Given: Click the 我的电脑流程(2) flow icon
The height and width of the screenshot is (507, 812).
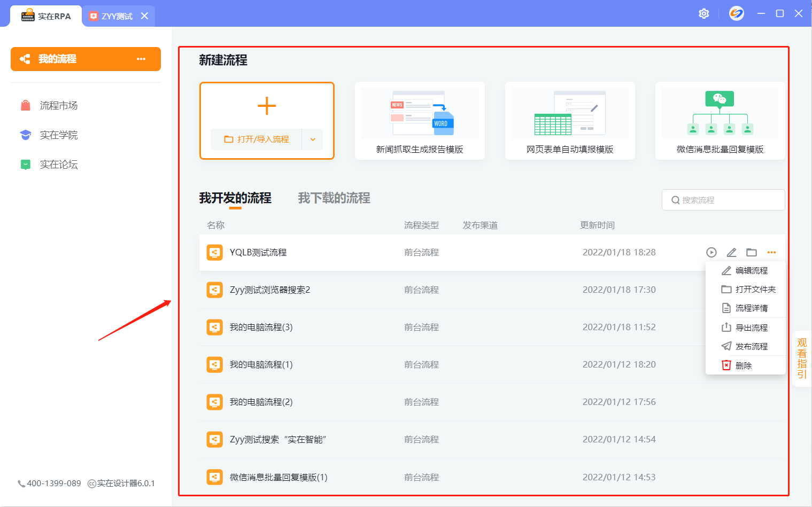Looking at the screenshot, I should click(214, 402).
